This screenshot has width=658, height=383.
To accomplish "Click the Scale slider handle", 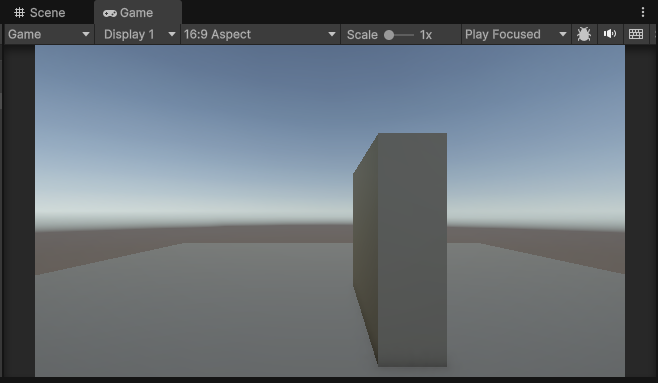I will pyautogui.click(x=389, y=35).
